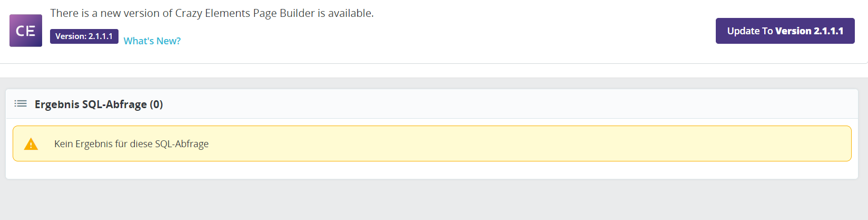The height and width of the screenshot is (220, 868).
Task: Click empty area inside yellow alert box
Action: [527, 144]
